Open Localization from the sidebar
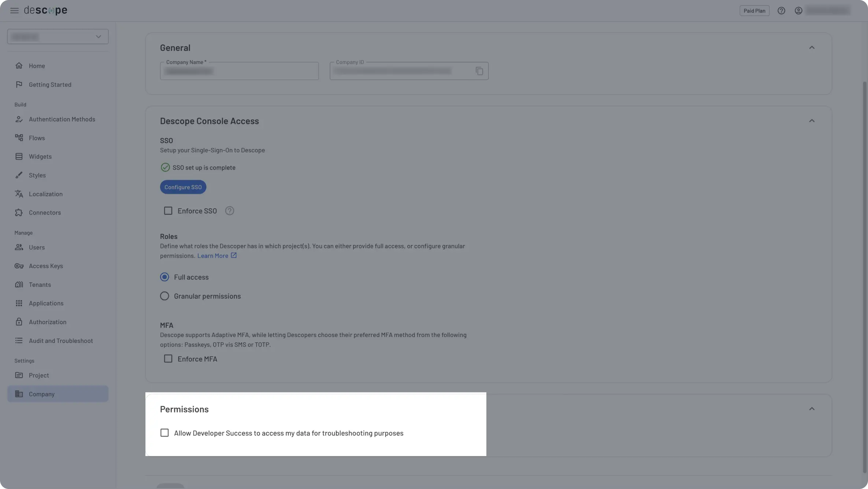Viewport: 868px width, 489px height. 45,194
